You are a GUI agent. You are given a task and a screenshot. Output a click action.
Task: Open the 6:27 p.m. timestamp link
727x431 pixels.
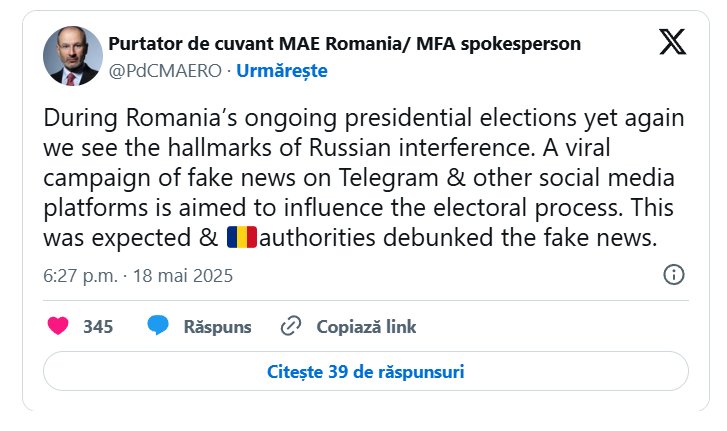(x=79, y=275)
